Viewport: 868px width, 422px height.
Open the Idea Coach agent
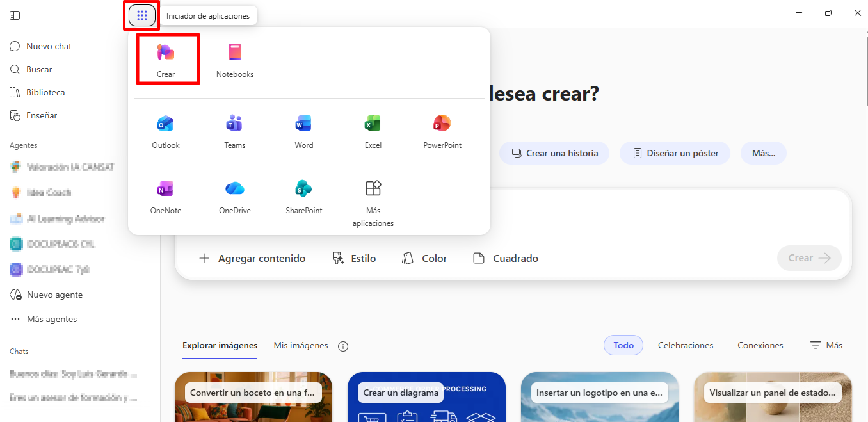41,193
